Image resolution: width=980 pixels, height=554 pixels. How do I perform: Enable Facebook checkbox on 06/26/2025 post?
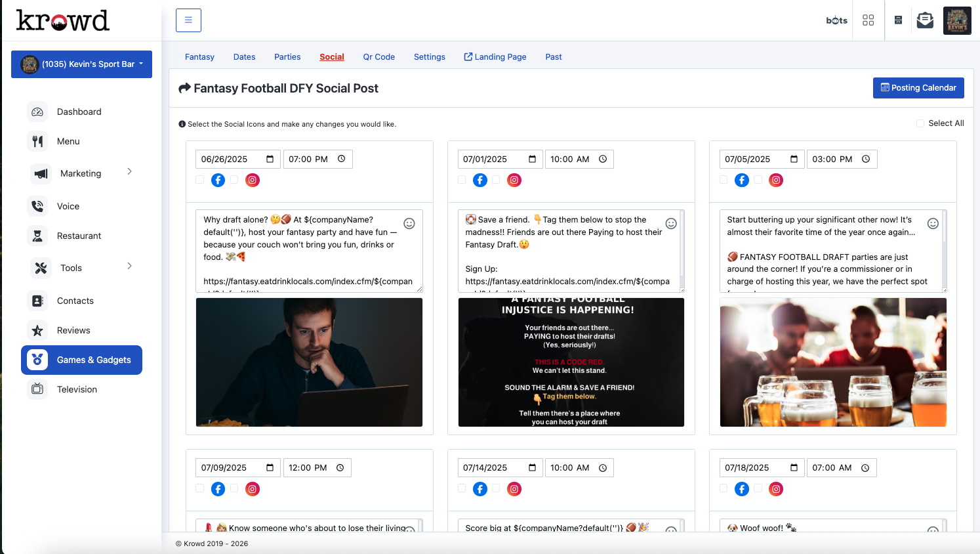point(200,180)
